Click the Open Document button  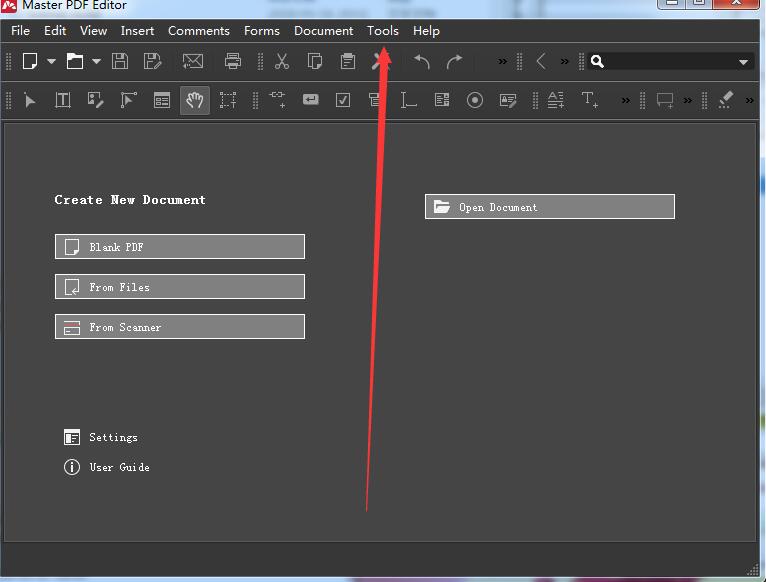(x=549, y=207)
